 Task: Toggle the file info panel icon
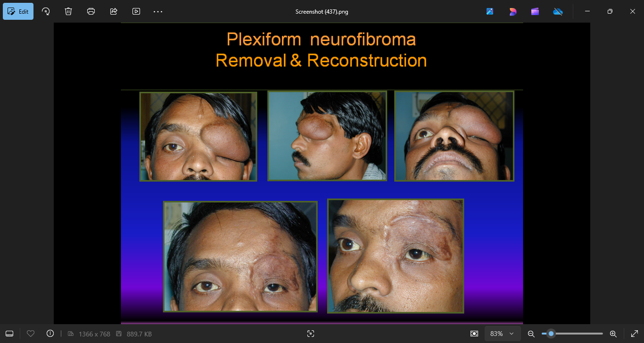point(50,334)
